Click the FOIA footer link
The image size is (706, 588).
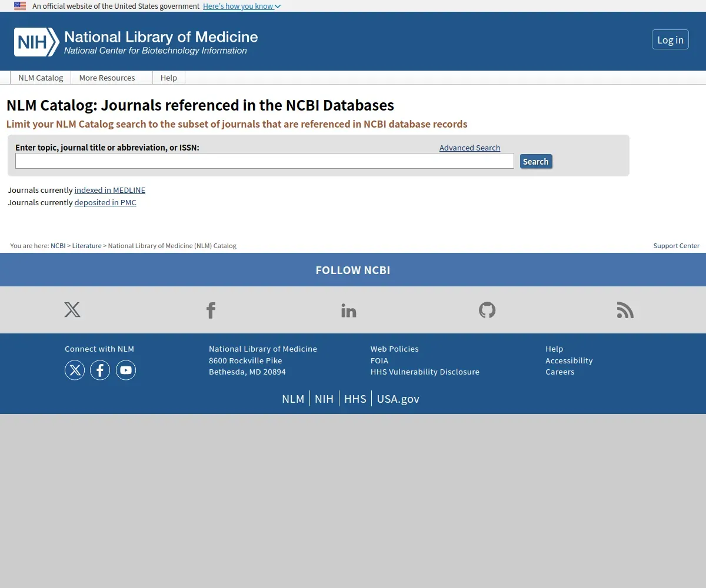point(379,360)
